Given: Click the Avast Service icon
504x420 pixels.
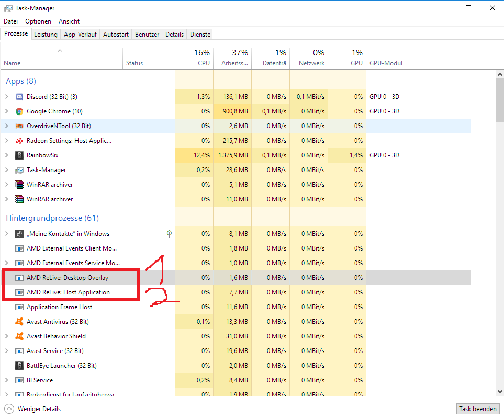Looking at the screenshot, I should (x=19, y=351).
